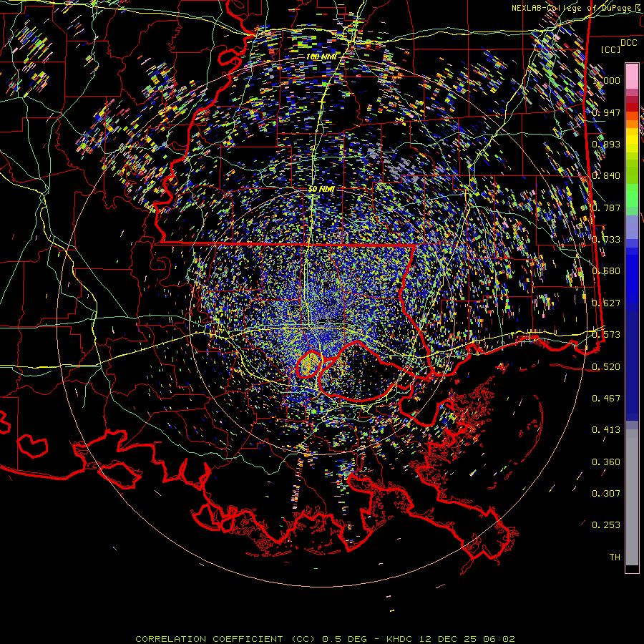Click the 0.787 color scale value
This screenshot has height=644, width=644.
tap(606, 208)
